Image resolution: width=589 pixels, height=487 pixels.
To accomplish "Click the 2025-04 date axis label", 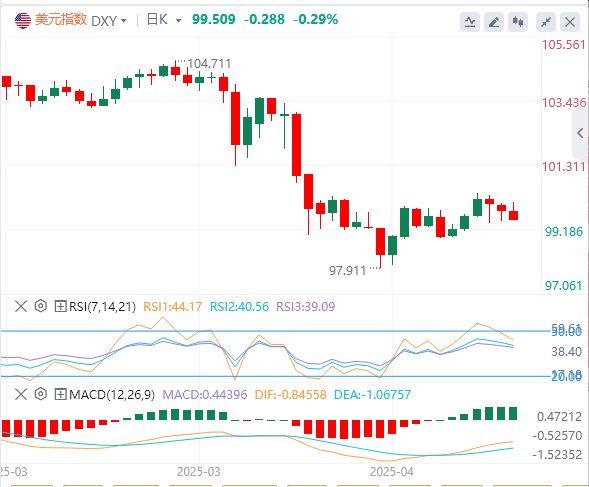I will (x=392, y=472).
